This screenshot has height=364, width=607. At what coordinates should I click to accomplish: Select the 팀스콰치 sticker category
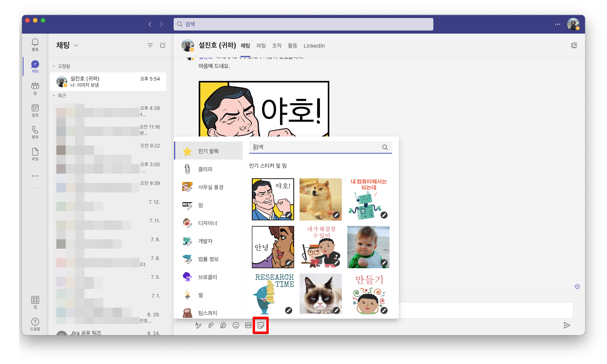(x=208, y=312)
